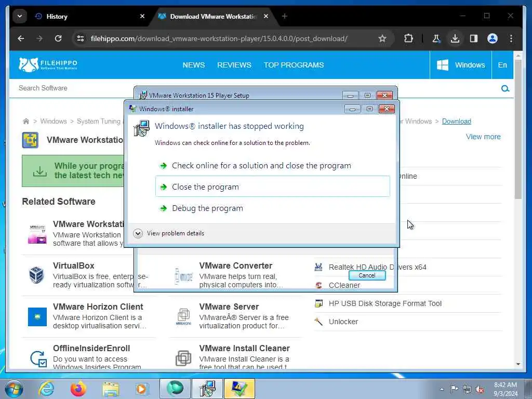The height and width of the screenshot is (399, 532).
Task: Click the page scroll down arrow
Action: [518, 364]
